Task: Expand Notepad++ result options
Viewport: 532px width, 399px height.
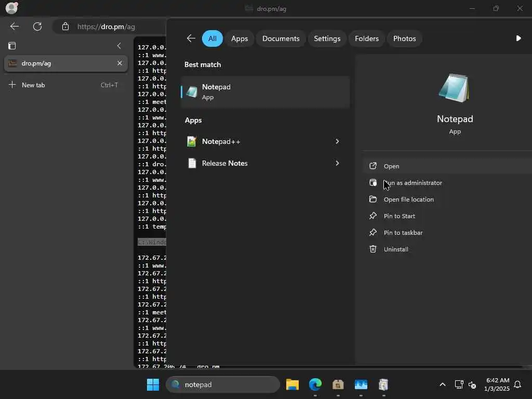Action: [337, 141]
